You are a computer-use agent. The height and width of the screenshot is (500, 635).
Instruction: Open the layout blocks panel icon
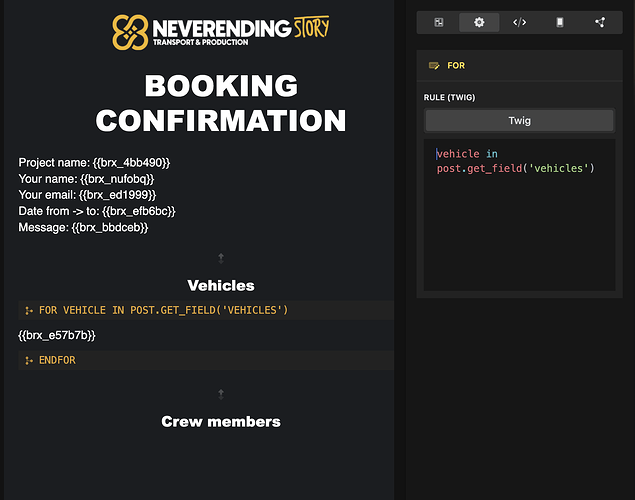pos(439,22)
